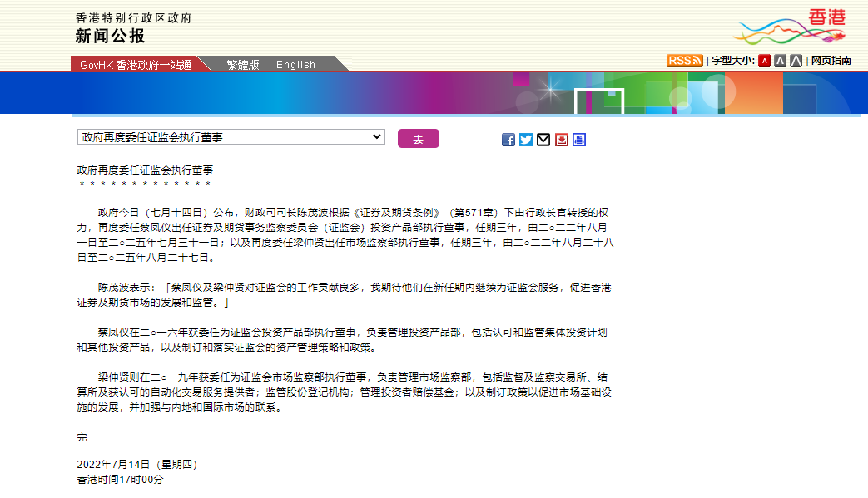Open the 网页指南 site guide link
This screenshot has width=868, height=498.
tap(831, 61)
